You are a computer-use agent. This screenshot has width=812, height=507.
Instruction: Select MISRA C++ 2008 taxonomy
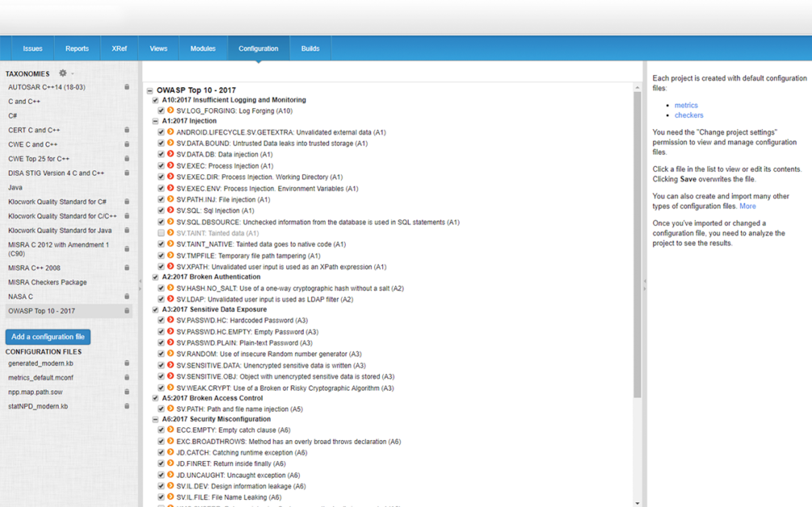point(34,268)
